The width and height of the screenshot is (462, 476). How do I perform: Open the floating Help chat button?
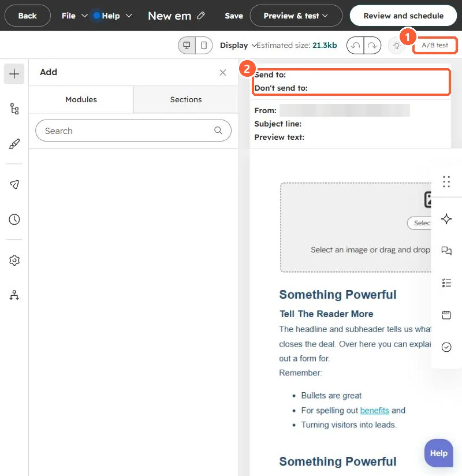tap(439, 453)
